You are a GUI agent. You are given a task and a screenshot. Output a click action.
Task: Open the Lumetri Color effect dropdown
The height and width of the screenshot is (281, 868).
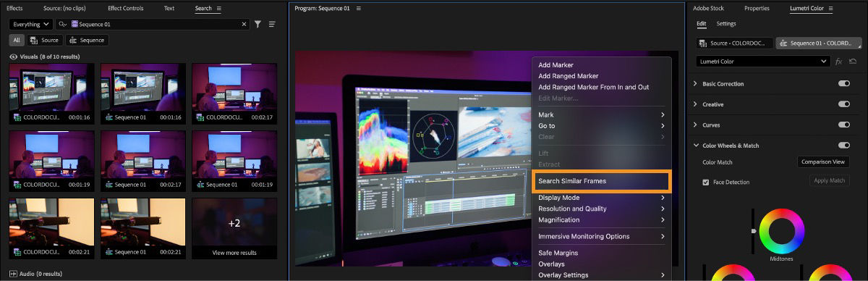pyautogui.click(x=762, y=62)
